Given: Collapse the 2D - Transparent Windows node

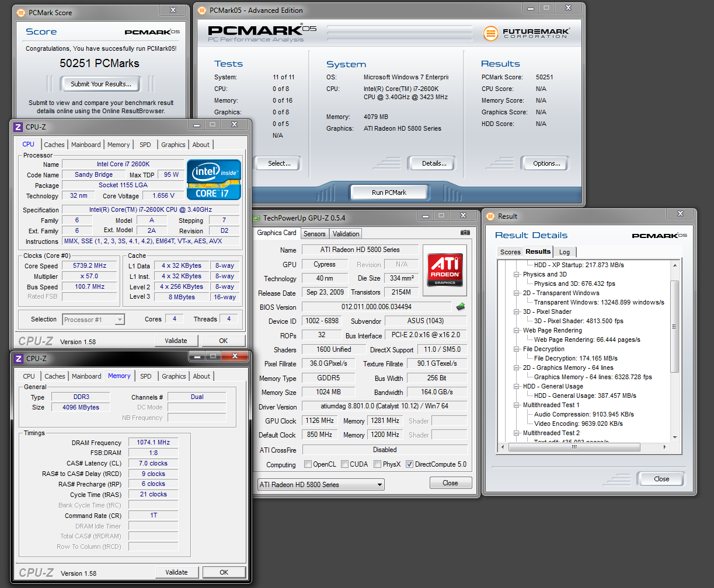Looking at the screenshot, I should click(517, 293).
